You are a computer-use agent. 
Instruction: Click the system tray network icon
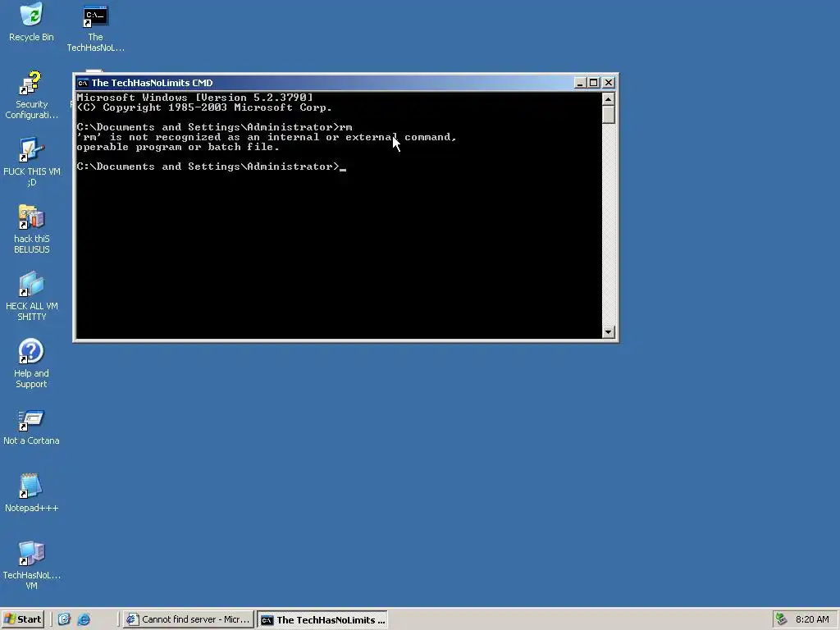click(x=781, y=619)
